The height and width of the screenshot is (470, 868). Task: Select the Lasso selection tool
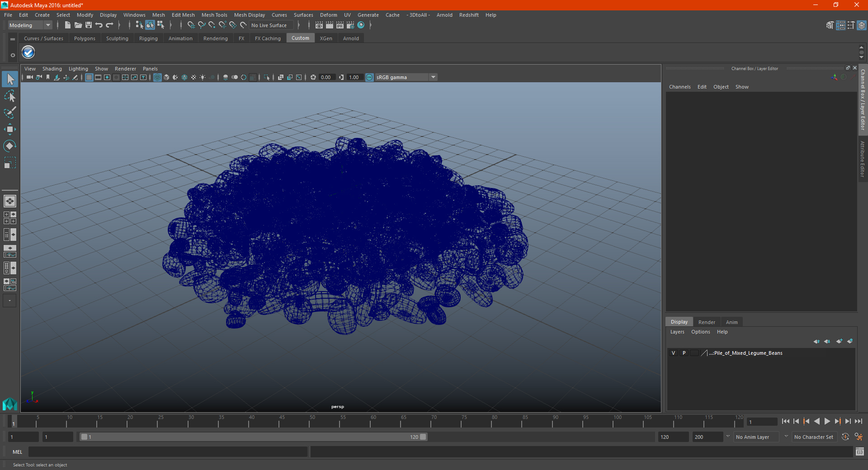pyautogui.click(x=9, y=96)
